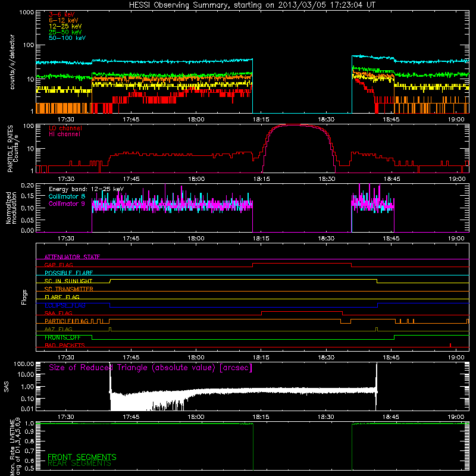The width and height of the screenshot is (476, 476).
Task: Click the 0.9 tick on the livetime axis
Action: (x=30, y=431)
